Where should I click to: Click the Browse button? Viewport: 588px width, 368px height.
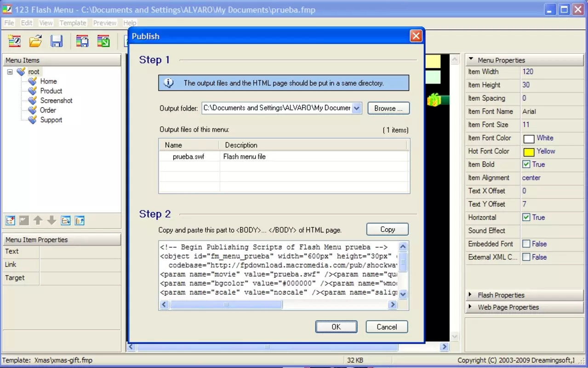(388, 108)
